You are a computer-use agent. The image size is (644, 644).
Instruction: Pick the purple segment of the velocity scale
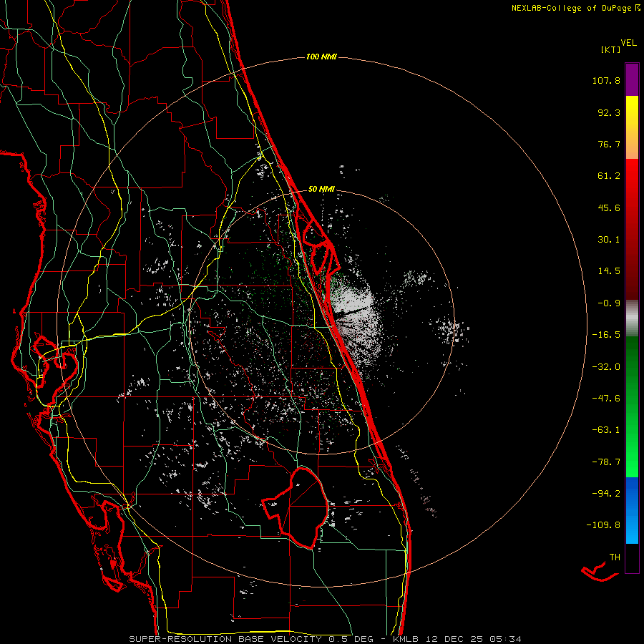632,80
